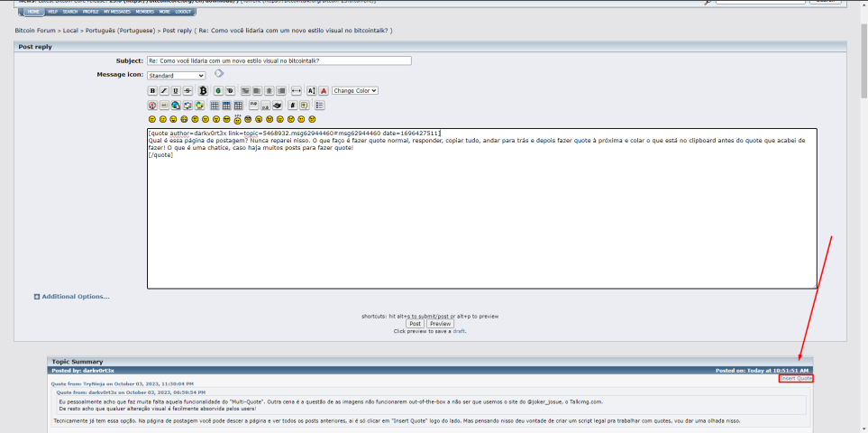
Task: Preview the reply before posting
Action: [x=440, y=324]
